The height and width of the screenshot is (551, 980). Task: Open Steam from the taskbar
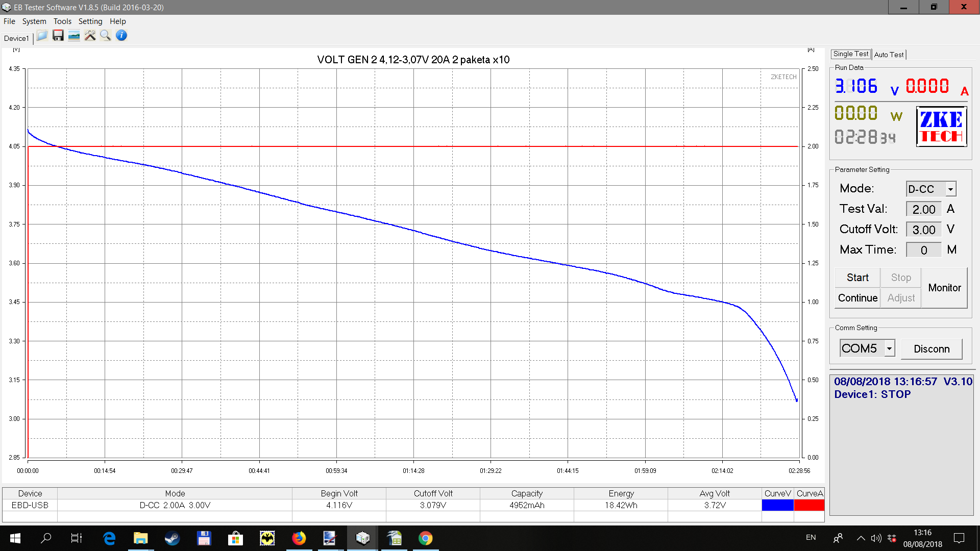(172, 538)
